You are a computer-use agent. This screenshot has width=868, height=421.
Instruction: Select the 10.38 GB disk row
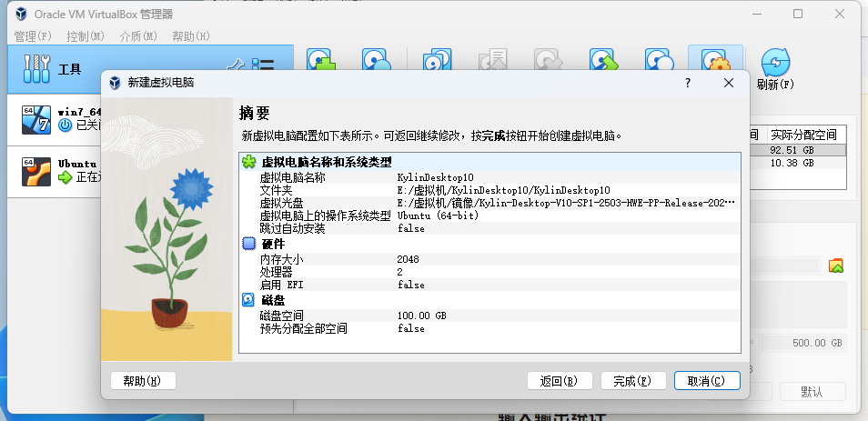(x=797, y=163)
